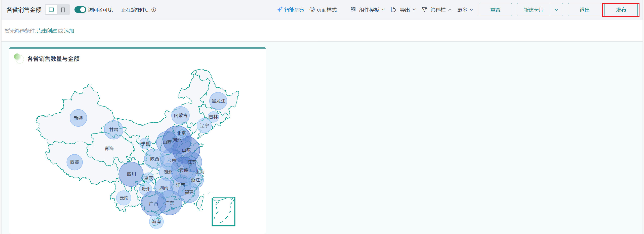This screenshot has height=234, width=644.
Task: Click the info icon beside 正在编辑中
Action: point(154,10)
